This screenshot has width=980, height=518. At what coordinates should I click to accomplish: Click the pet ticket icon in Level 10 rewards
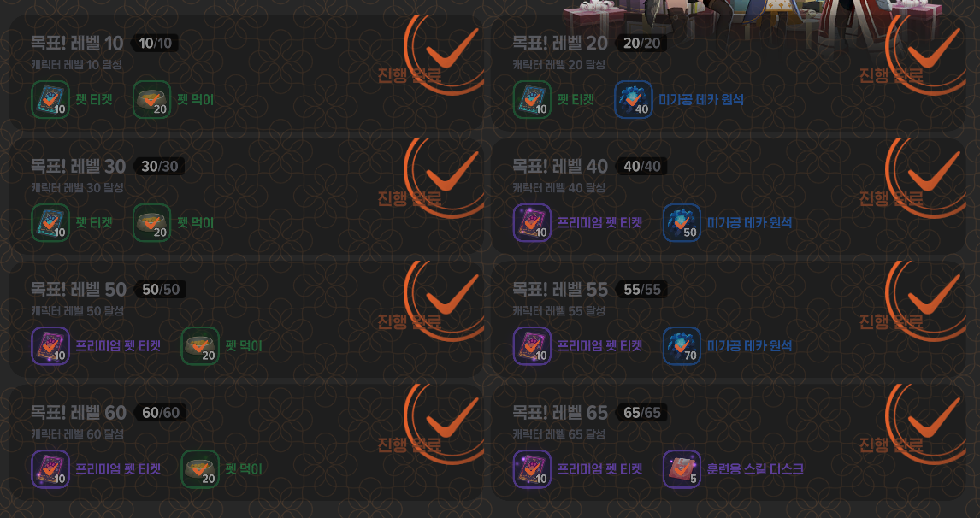coord(50,99)
